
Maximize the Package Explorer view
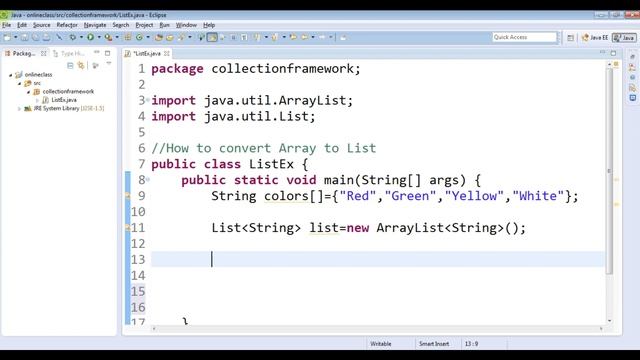tap(108, 53)
